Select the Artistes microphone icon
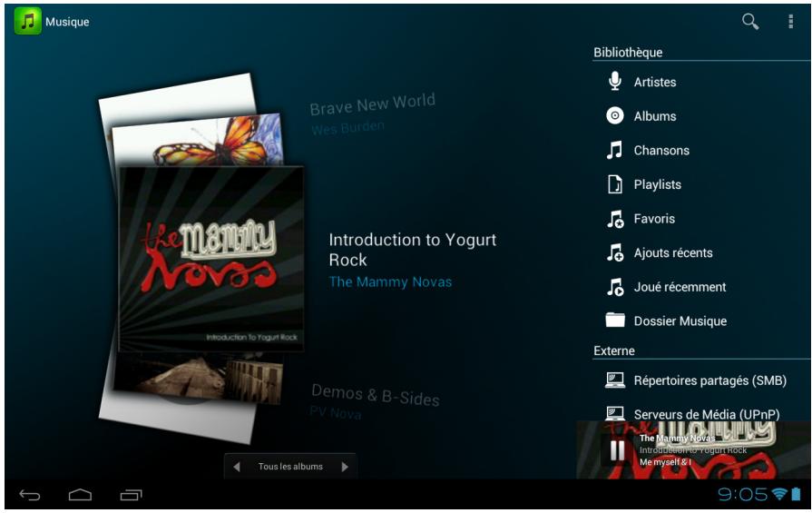This screenshot has height=513, width=812. tap(615, 82)
